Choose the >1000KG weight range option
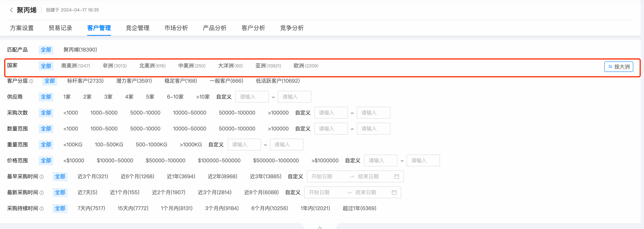Screen dimensions: 644x229 (191, 144)
